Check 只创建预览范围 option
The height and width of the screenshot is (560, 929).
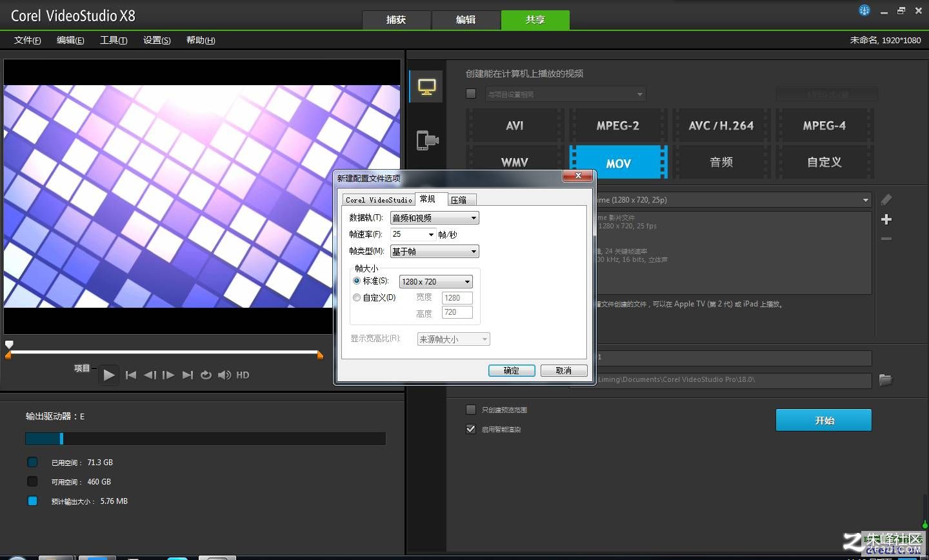471,410
